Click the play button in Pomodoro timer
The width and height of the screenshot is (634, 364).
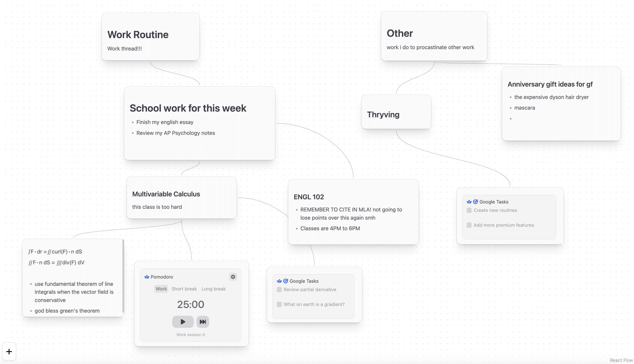[x=182, y=321]
